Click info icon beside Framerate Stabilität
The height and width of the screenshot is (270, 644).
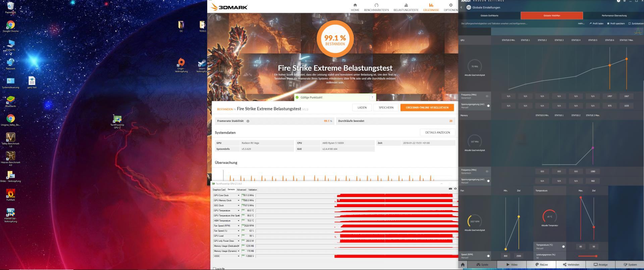248,121
